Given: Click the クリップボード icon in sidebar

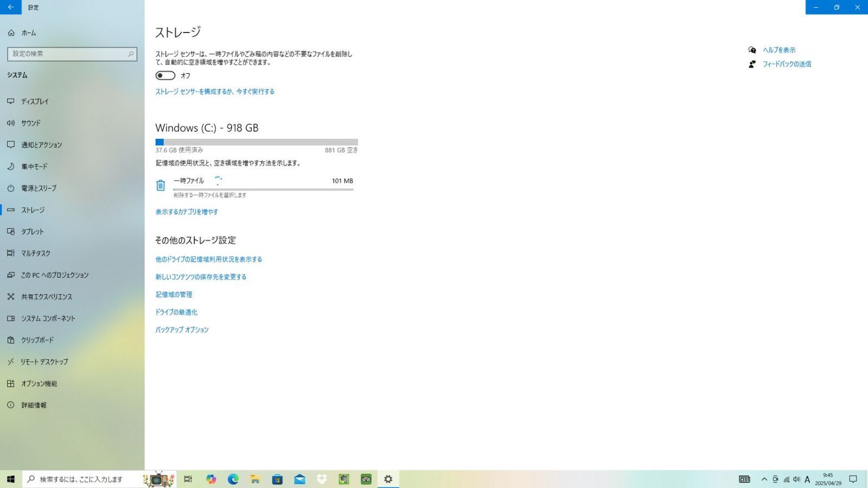Looking at the screenshot, I should tap(11, 340).
